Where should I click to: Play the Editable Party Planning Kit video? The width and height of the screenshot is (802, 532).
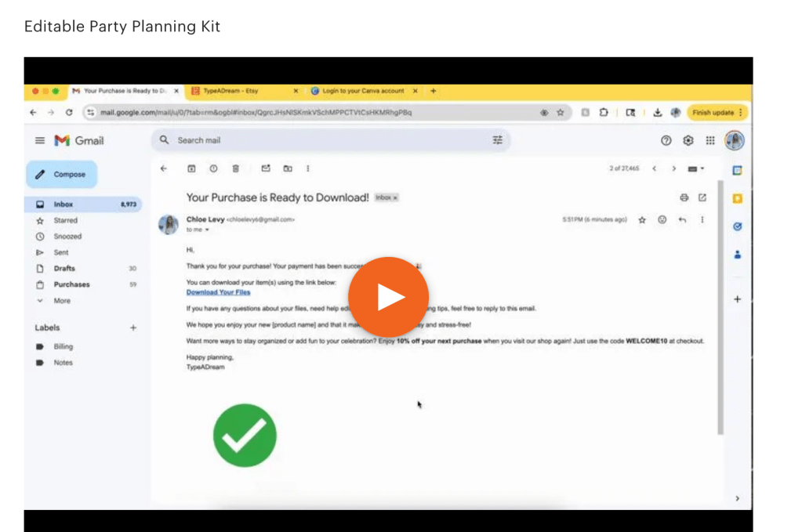pyautogui.click(x=388, y=297)
